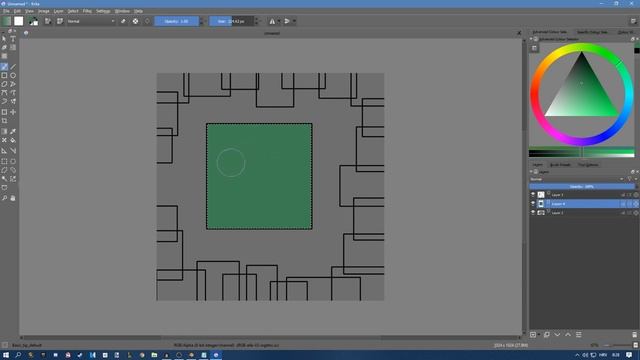Select the Polyline tool
The image size is (640, 360).
pyautogui.click(x=13, y=84)
